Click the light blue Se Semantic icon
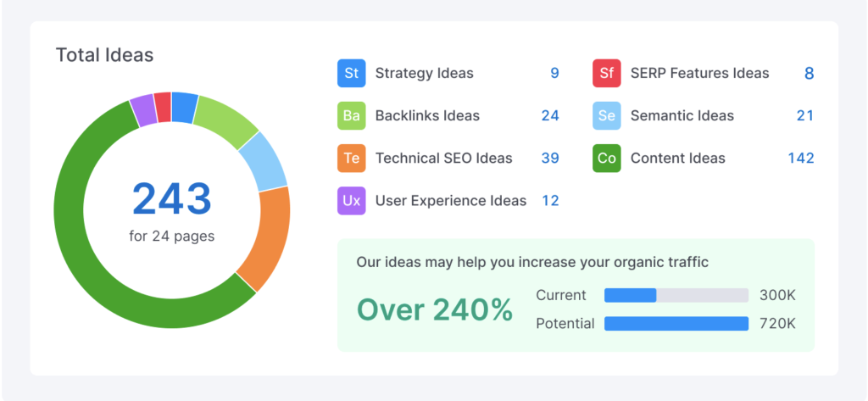 (x=607, y=116)
